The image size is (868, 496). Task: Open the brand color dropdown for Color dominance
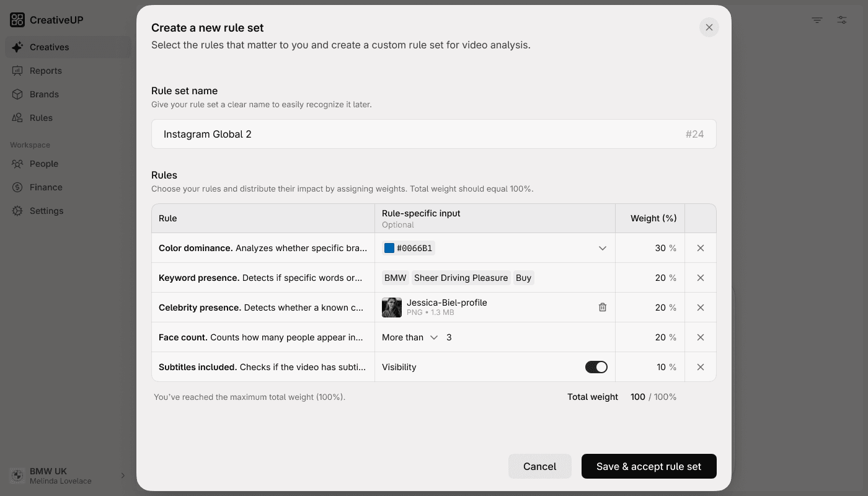coord(602,247)
